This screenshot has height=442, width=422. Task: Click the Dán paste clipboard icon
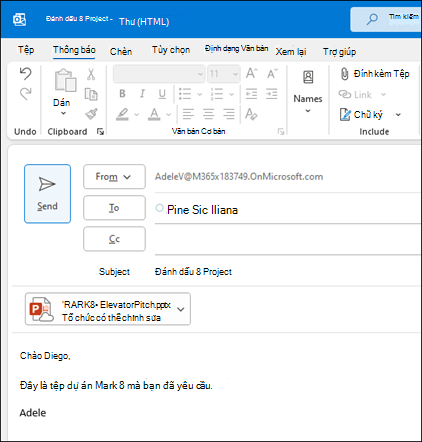click(x=65, y=80)
